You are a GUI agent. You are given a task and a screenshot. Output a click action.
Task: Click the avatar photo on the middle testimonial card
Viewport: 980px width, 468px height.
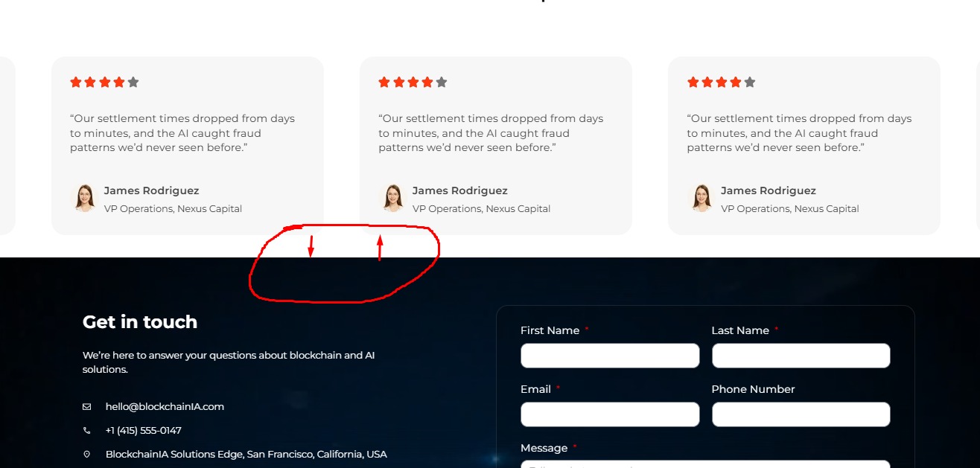(392, 198)
